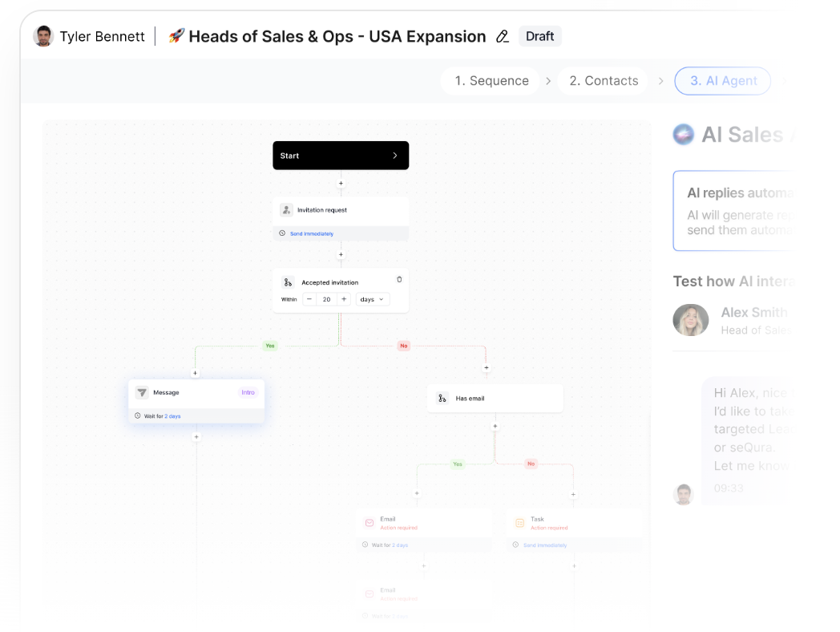
Task: Go to the 2. Contacts tab
Action: [604, 81]
